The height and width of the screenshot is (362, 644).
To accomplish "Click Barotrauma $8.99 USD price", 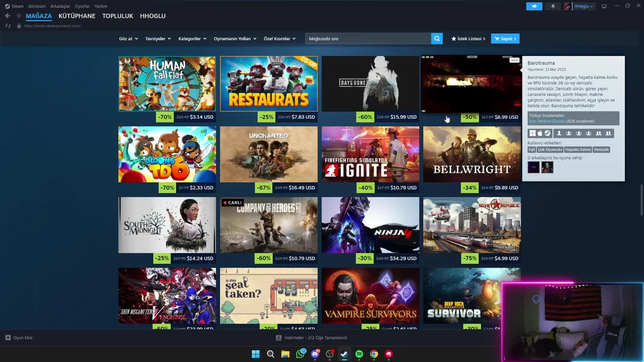I will point(506,117).
